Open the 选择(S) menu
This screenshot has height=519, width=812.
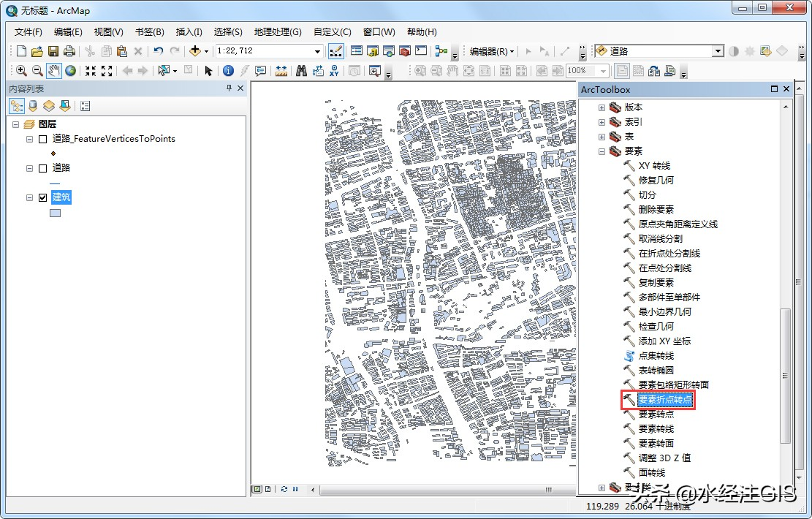227,32
